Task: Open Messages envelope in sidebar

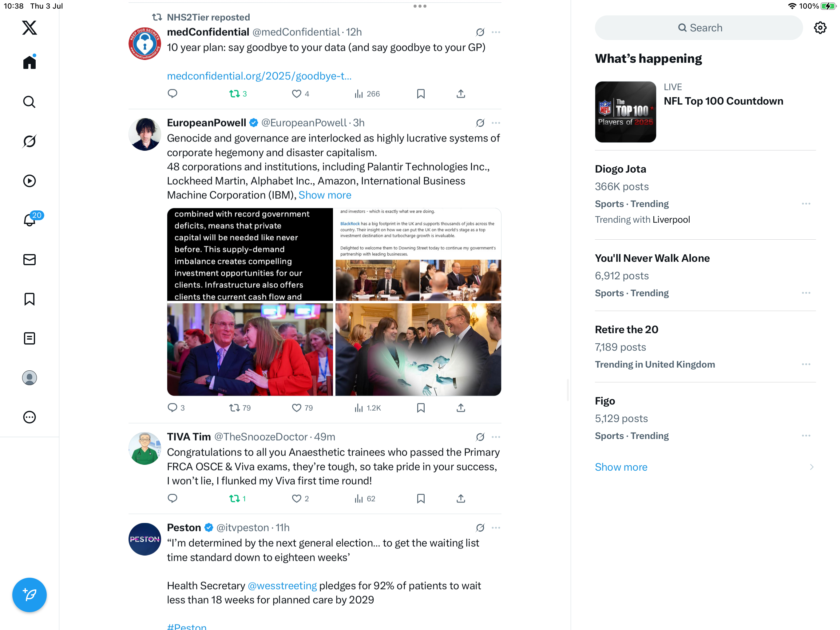Action: click(29, 260)
